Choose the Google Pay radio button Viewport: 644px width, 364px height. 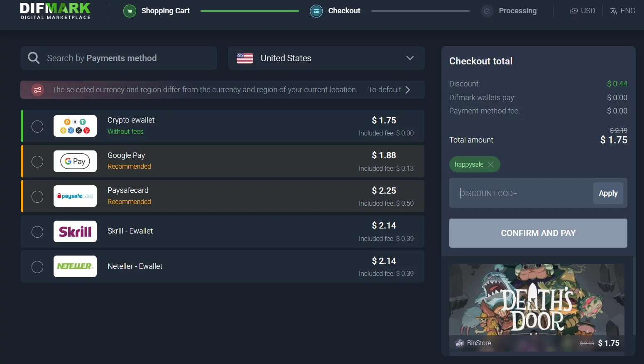[37, 161]
